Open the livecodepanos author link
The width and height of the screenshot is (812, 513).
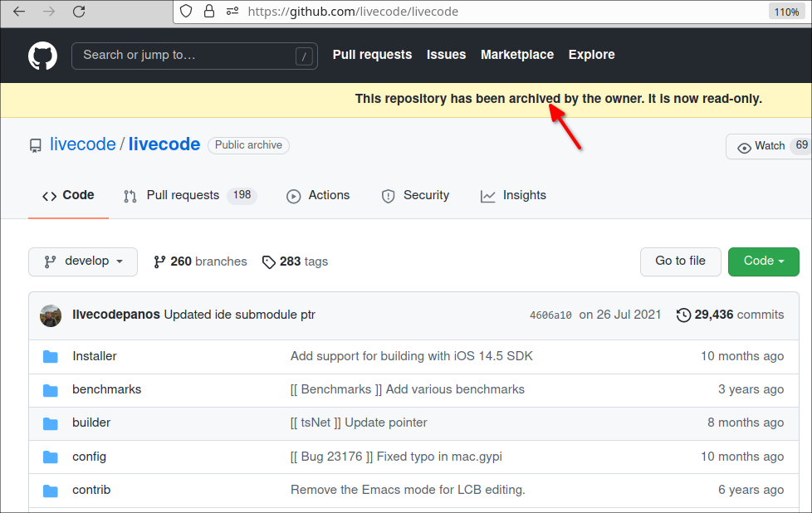pyautogui.click(x=116, y=315)
